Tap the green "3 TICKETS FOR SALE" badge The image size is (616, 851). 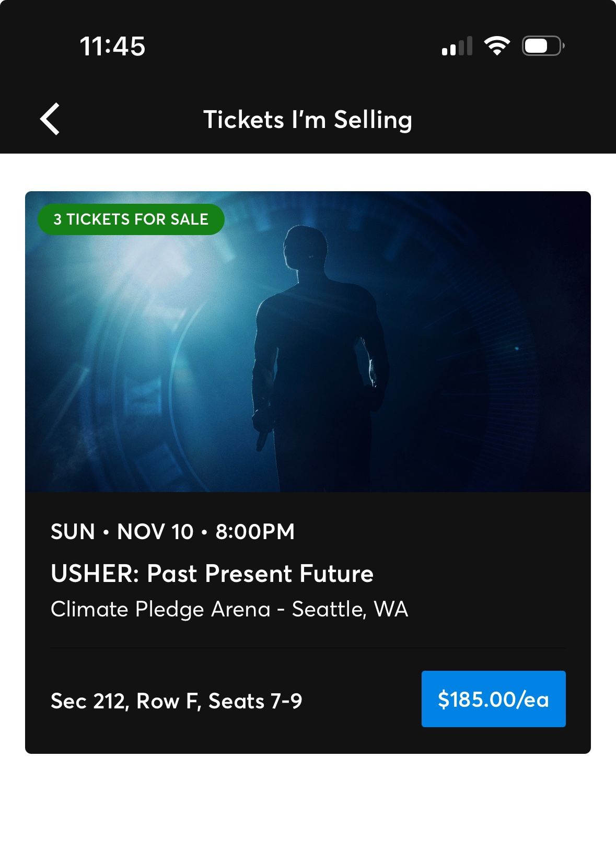131,219
